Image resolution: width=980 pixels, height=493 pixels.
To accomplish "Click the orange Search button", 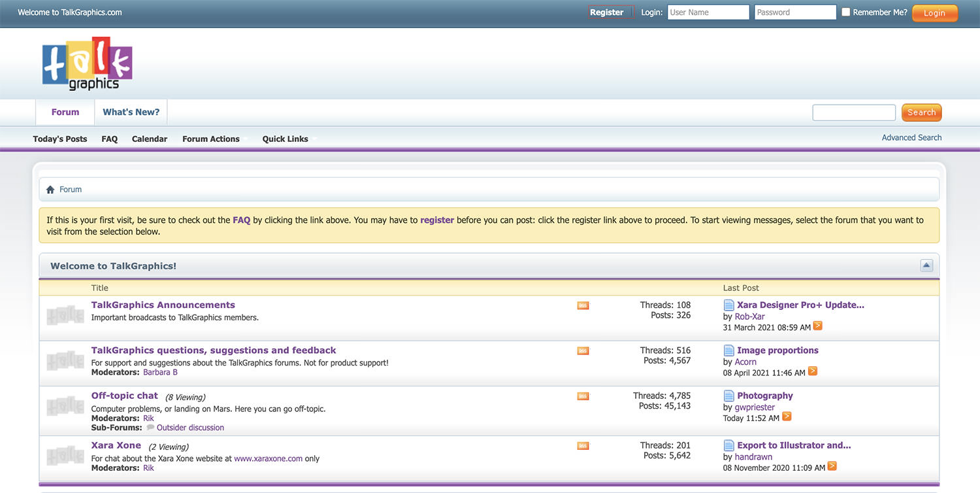I will (x=921, y=112).
